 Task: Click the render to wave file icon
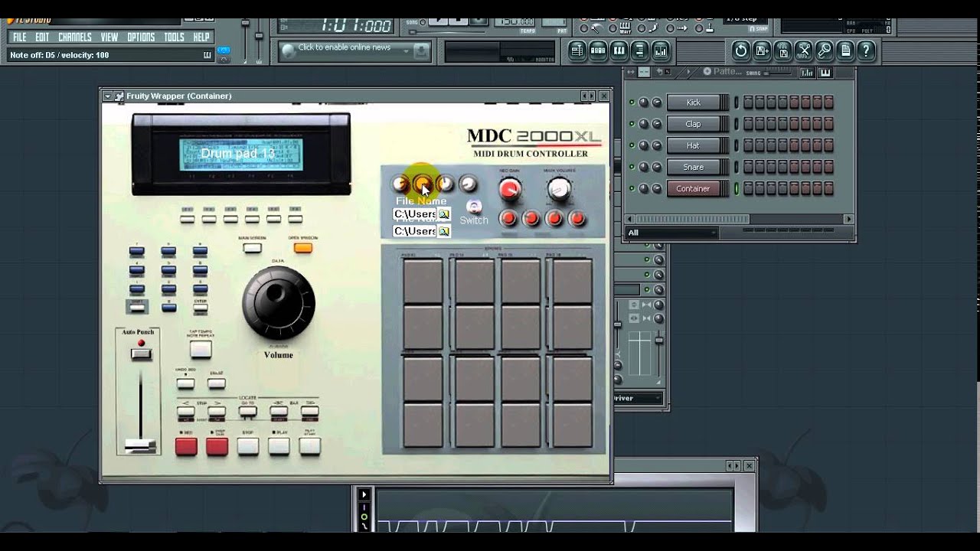[x=782, y=51]
